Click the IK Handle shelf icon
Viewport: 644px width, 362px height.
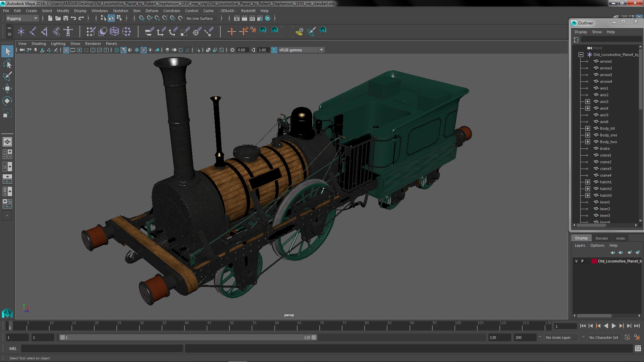[x=45, y=32]
